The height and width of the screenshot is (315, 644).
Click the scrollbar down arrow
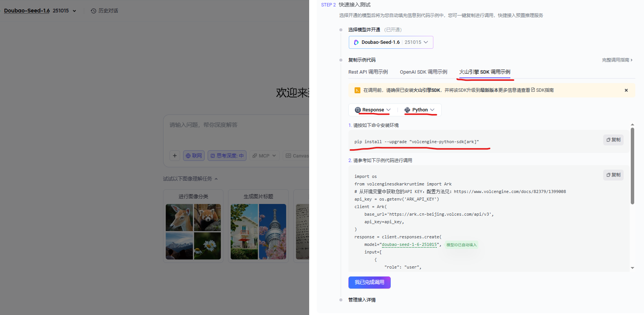[x=632, y=268]
